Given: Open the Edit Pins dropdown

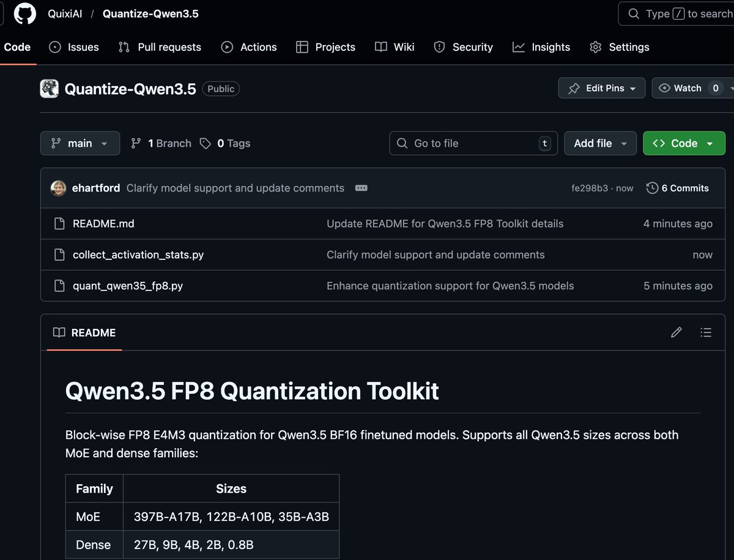Looking at the screenshot, I should pyautogui.click(x=602, y=88).
